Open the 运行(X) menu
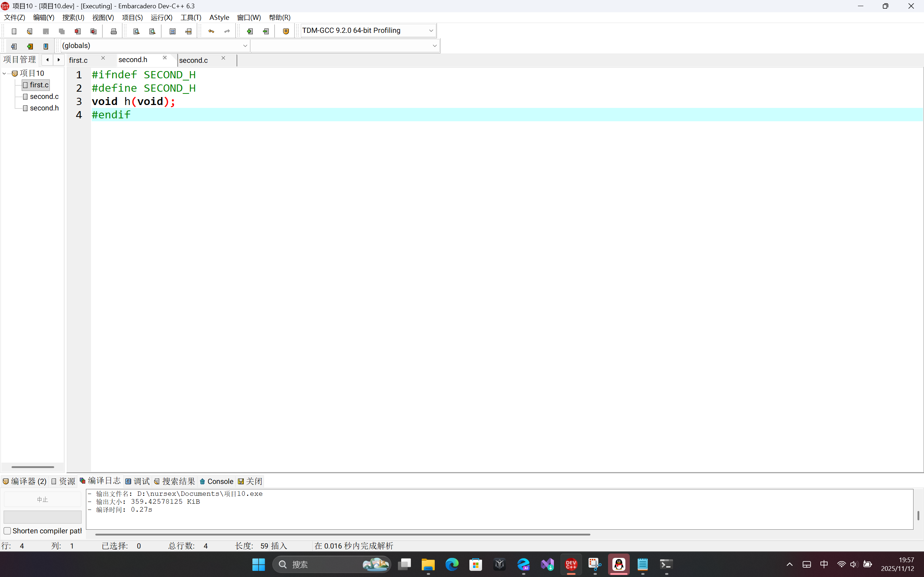 pyautogui.click(x=161, y=18)
